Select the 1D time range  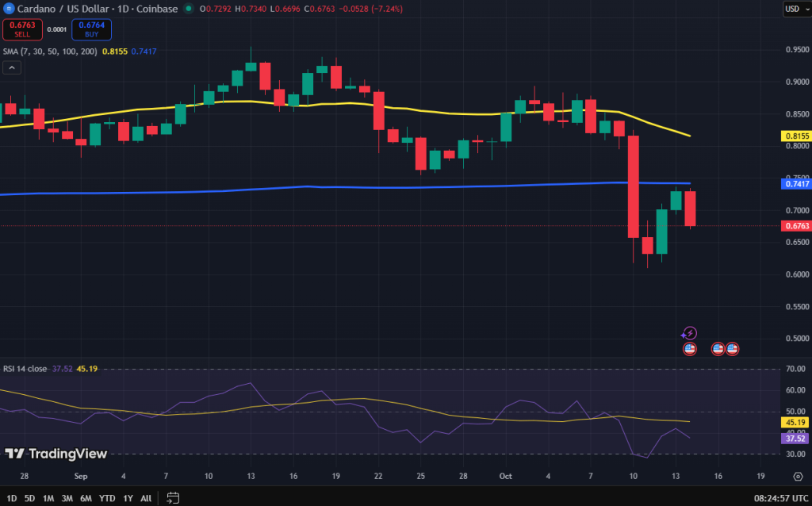(x=11, y=498)
